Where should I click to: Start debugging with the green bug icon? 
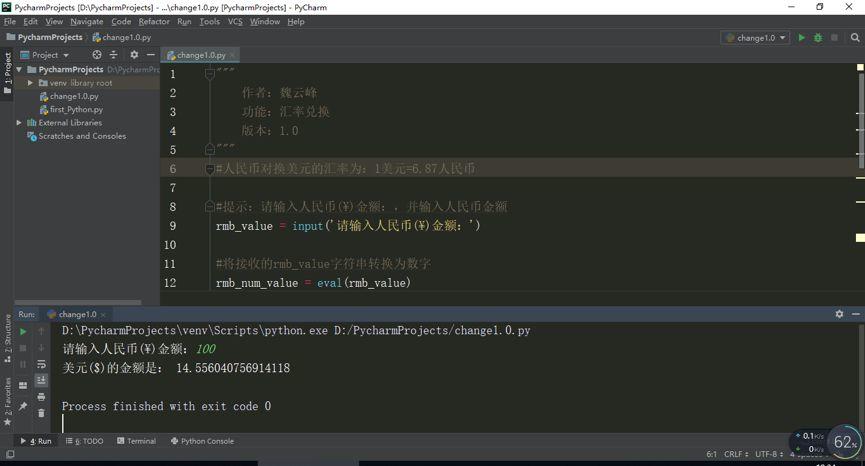(818, 38)
